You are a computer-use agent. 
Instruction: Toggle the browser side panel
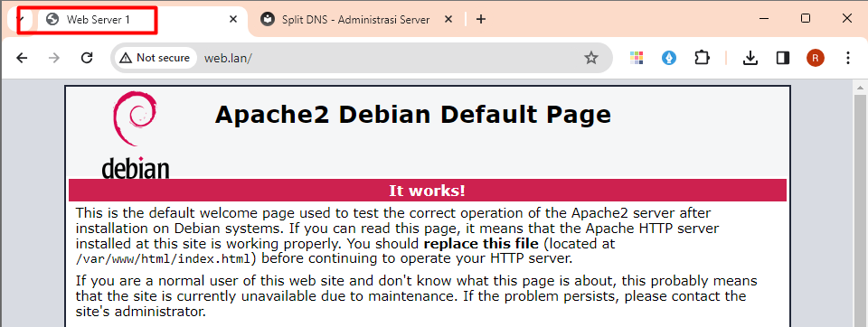[x=783, y=58]
